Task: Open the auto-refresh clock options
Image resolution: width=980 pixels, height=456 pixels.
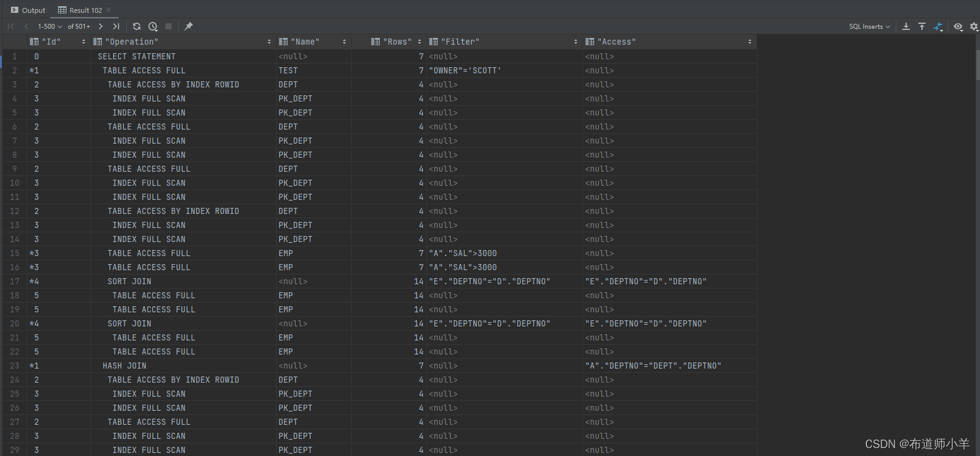Action: point(153,26)
